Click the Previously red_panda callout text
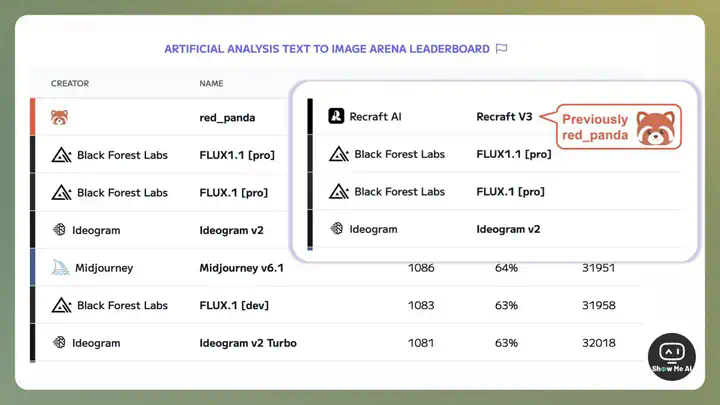 pyautogui.click(x=595, y=127)
